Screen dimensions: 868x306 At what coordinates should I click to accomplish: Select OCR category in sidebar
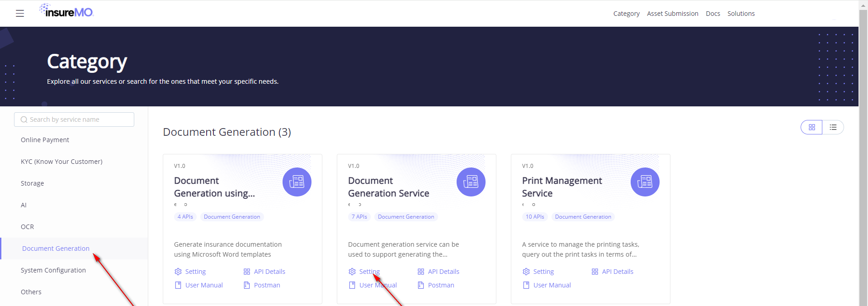pyautogui.click(x=27, y=227)
